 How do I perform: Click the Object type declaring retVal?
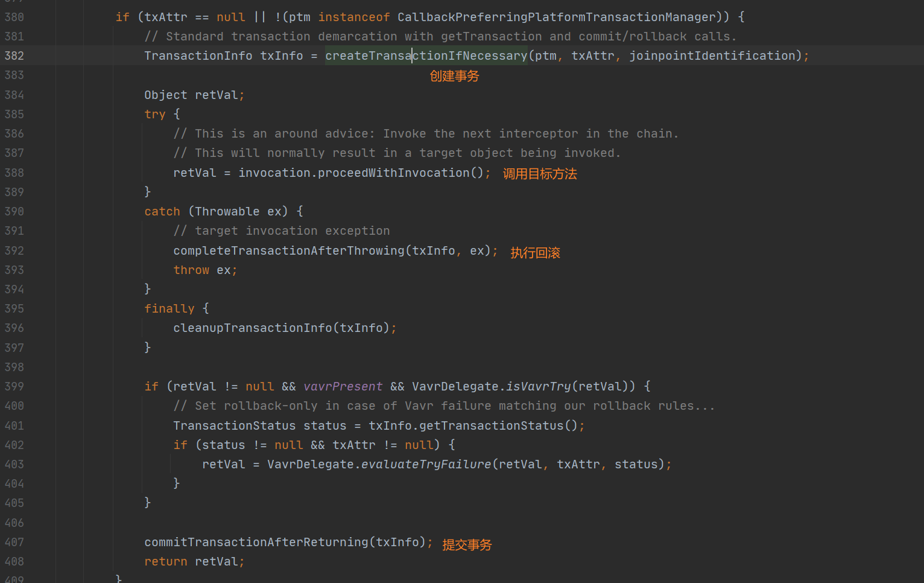pyautogui.click(x=166, y=95)
